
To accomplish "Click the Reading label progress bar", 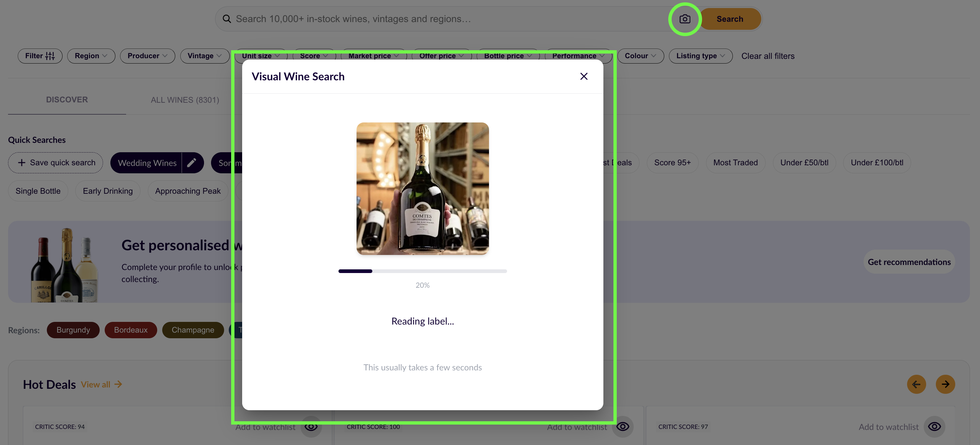I will pos(422,271).
